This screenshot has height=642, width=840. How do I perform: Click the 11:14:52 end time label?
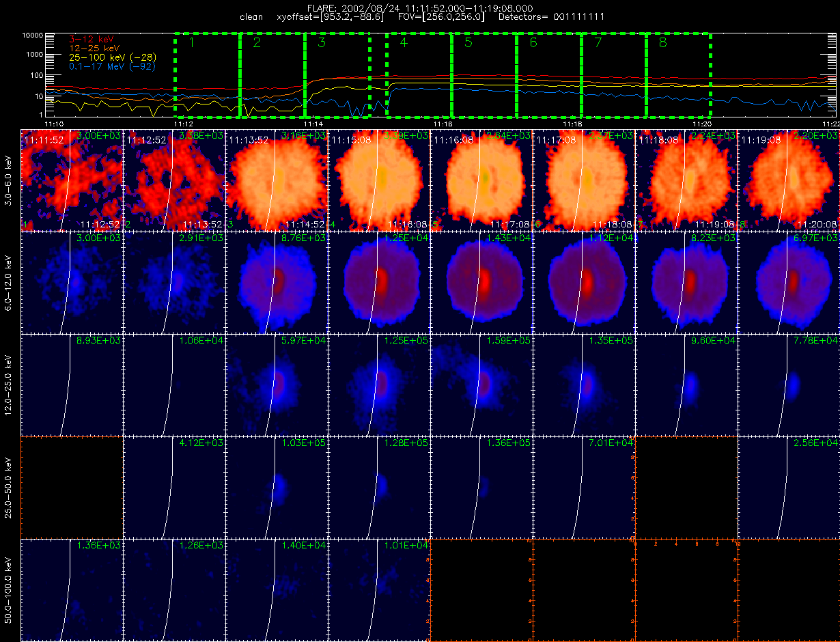pos(306,224)
